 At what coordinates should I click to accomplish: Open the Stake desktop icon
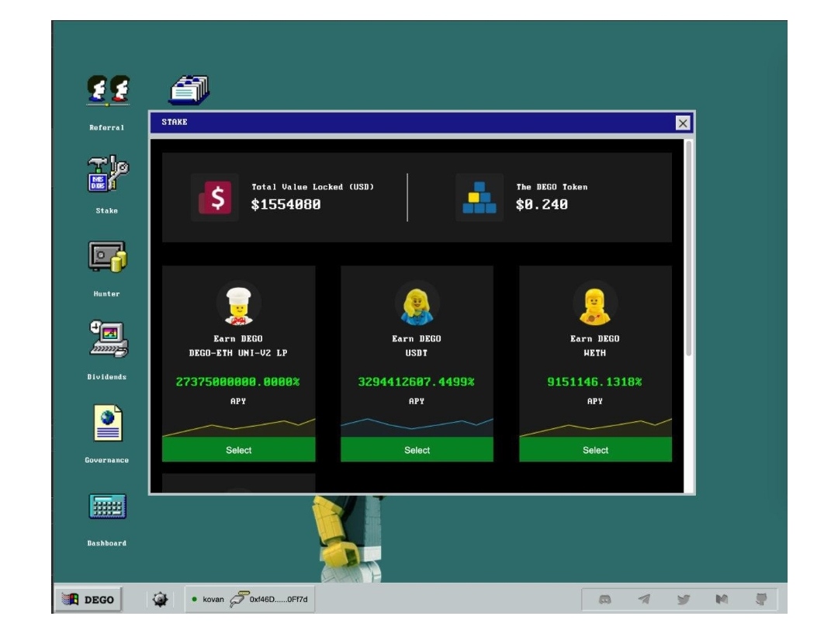108,174
